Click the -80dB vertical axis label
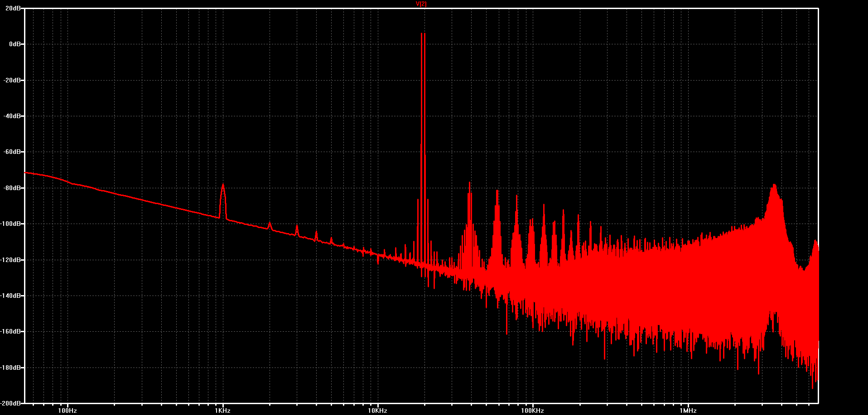Viewport: 868px width, 415px height. point(12,188)
